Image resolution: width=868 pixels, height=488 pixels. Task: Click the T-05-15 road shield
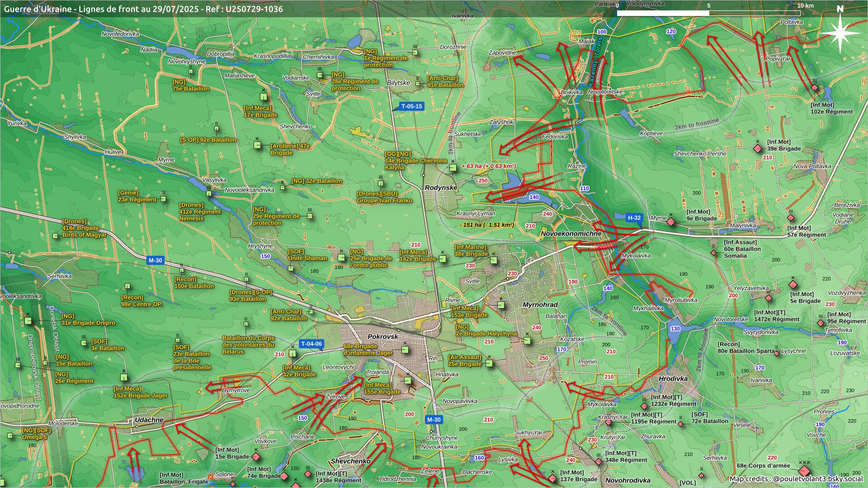point(411,107)
